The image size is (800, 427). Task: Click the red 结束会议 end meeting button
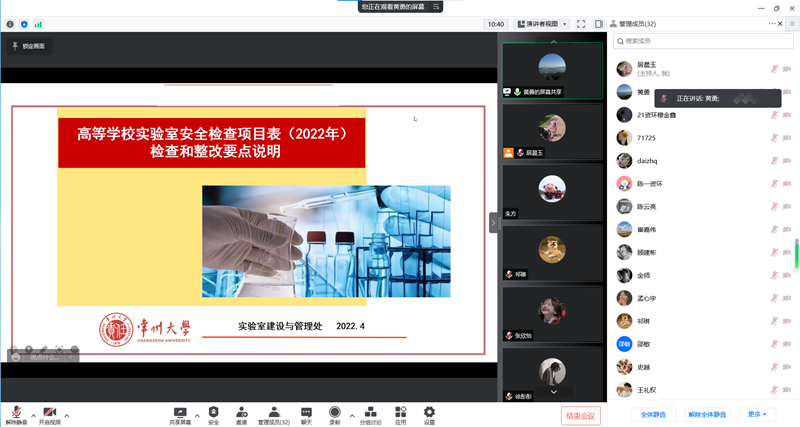tap(580, 415)
